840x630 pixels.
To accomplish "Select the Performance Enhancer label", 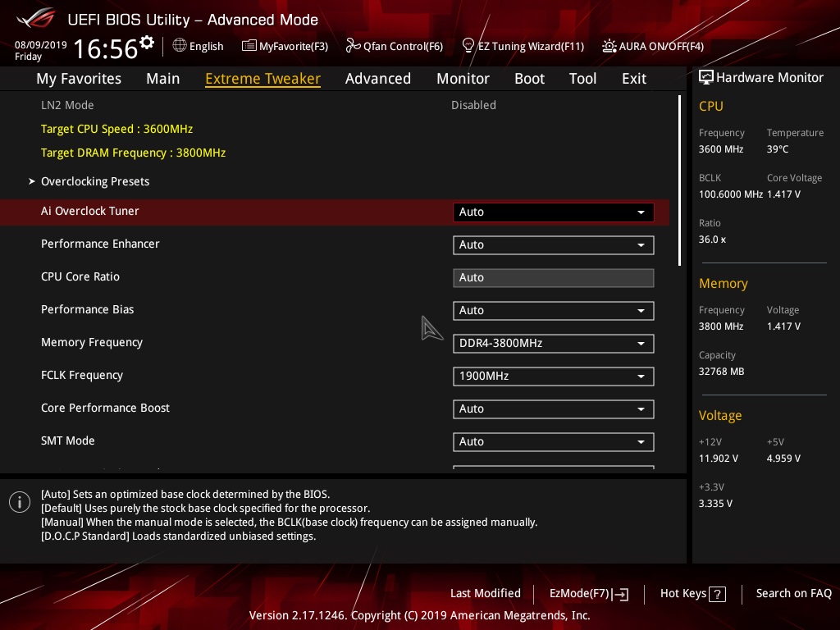I will coord(100,244).
